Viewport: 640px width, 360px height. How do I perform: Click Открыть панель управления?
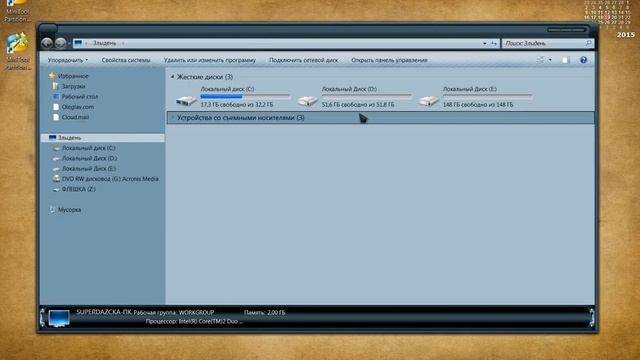[x=389, y=60]
